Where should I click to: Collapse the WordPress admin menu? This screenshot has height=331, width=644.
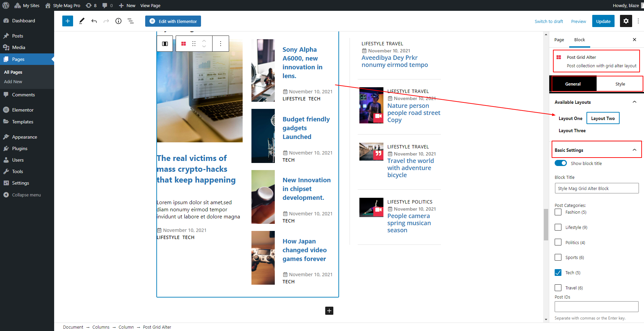coord(26,195)
